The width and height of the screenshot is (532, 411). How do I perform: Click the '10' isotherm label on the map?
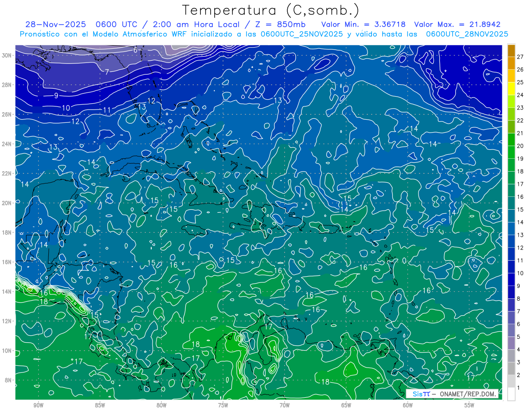pos(66,108)
